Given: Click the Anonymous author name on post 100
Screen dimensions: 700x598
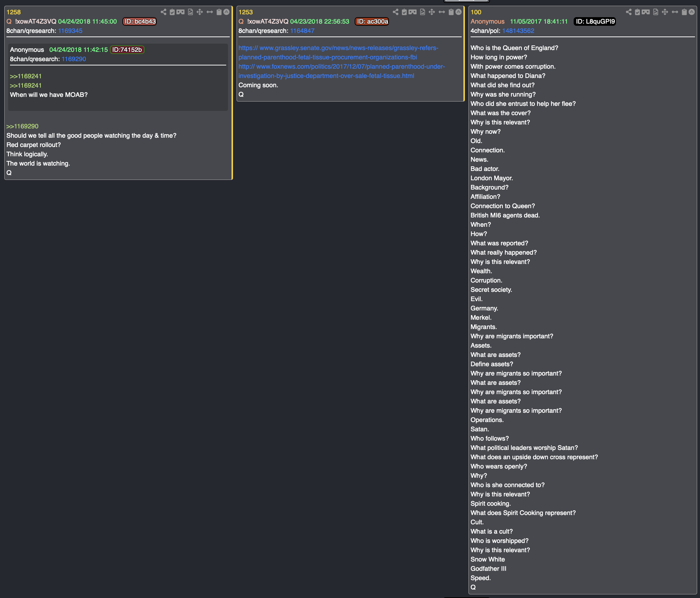Looking at the screenshot, I should coord(487,21).
